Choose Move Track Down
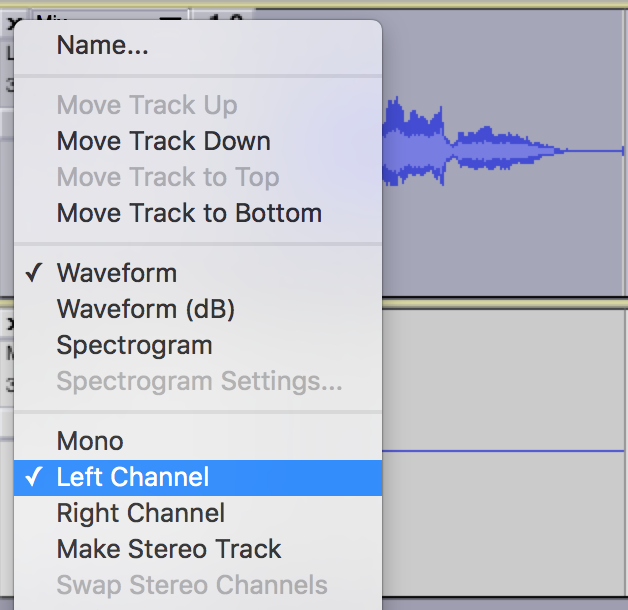The width and height of the screenshot is (628, 610). [163, 141]
